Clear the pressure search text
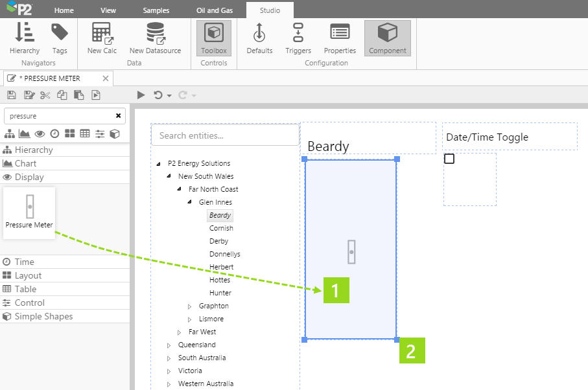Image resolution: width=588 pixels, height=390 pixels. click(119, 116)
